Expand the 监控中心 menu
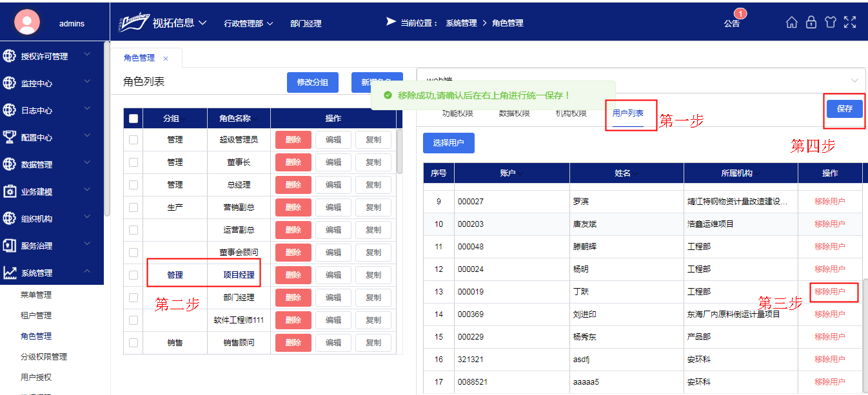The image size is (868, 395). (x=87, y=82)
